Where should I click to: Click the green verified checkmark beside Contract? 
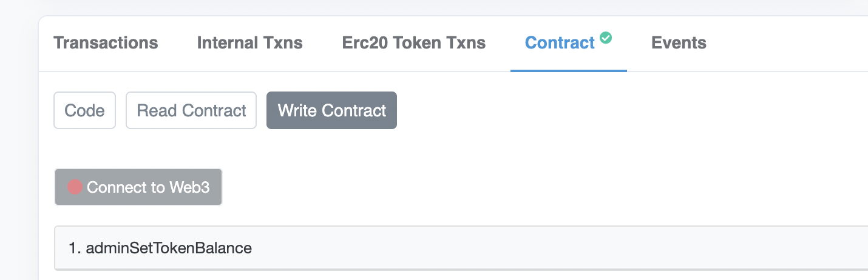coord(605,38)
